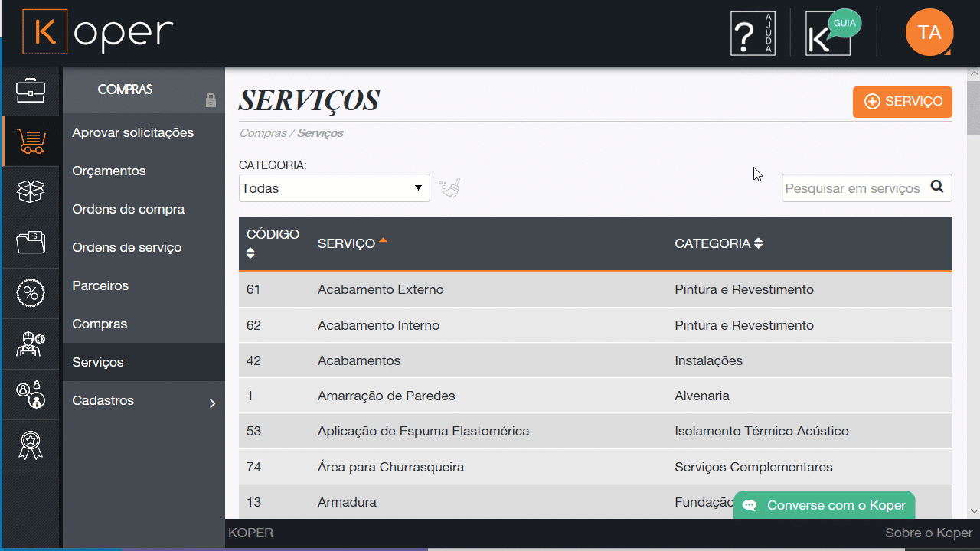
Task: Open the Koper Guia icon
Action: (831, 34)
